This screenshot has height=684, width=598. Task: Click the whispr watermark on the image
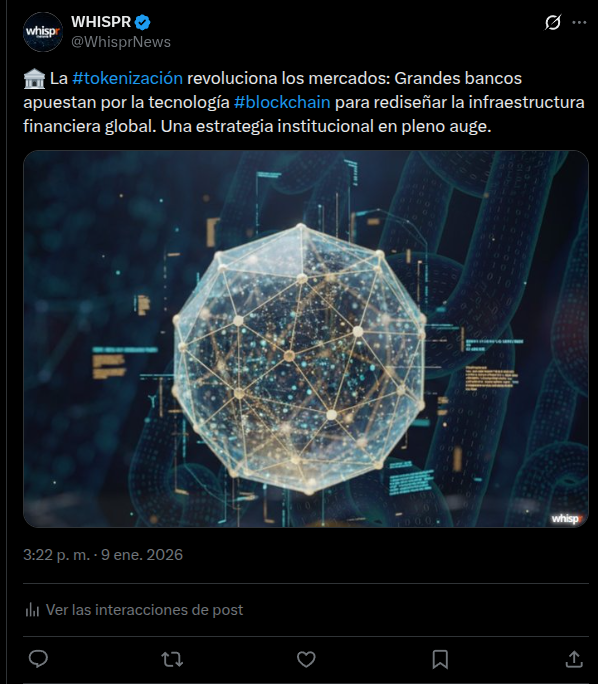(x=567, y=518)
